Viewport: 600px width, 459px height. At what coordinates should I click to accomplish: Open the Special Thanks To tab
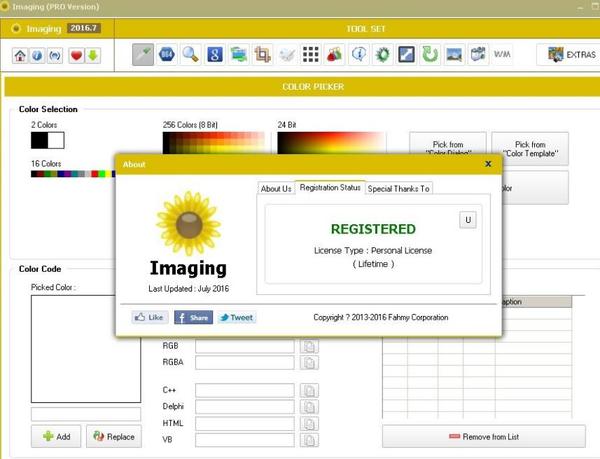click(398, 188)
